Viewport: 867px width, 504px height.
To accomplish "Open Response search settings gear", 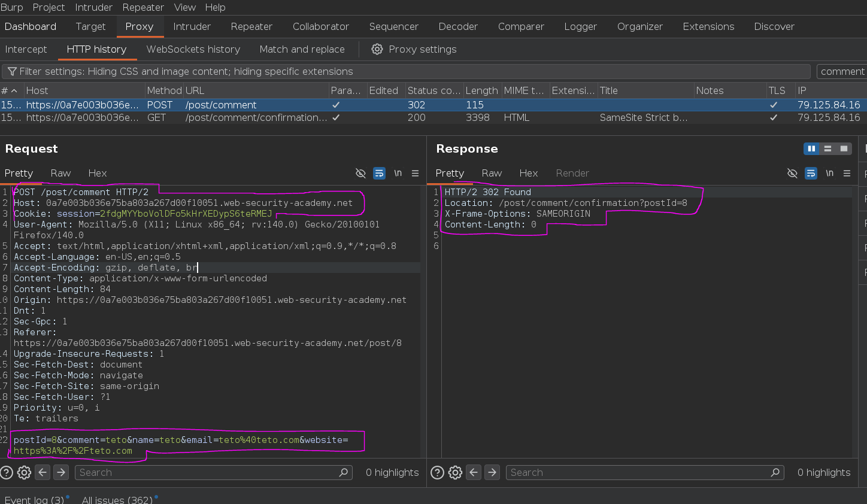I will [x=455, y=472].
